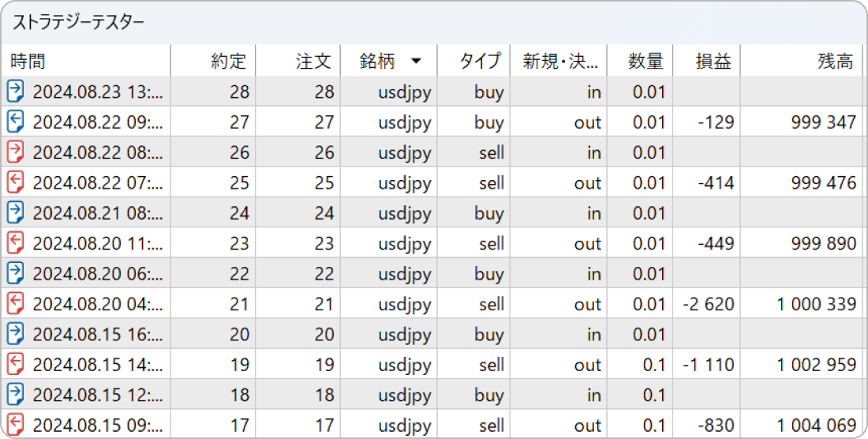This screenshot has height=439, width=868.
Task: Select the ストラテジーテスター panel title
Action: [78, 23]
